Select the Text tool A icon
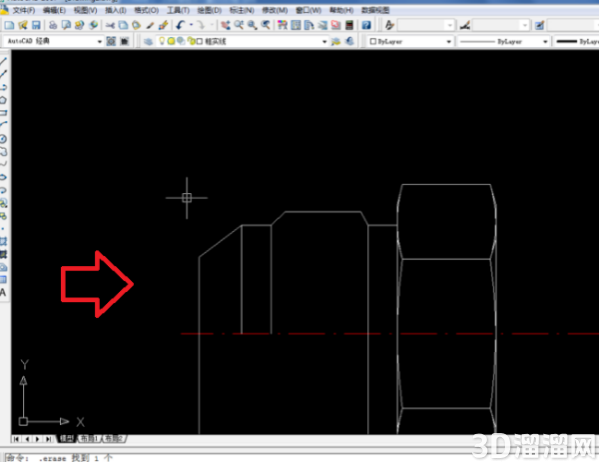This screenshot has height=462, width=600. [x=3, y=292]
